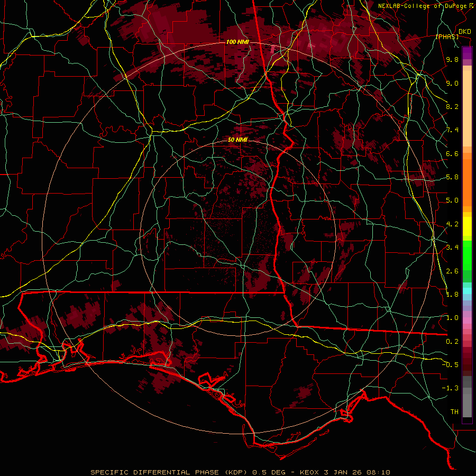Click the 50 NMI range ring label
476x476 pixels.
point(237,140)
